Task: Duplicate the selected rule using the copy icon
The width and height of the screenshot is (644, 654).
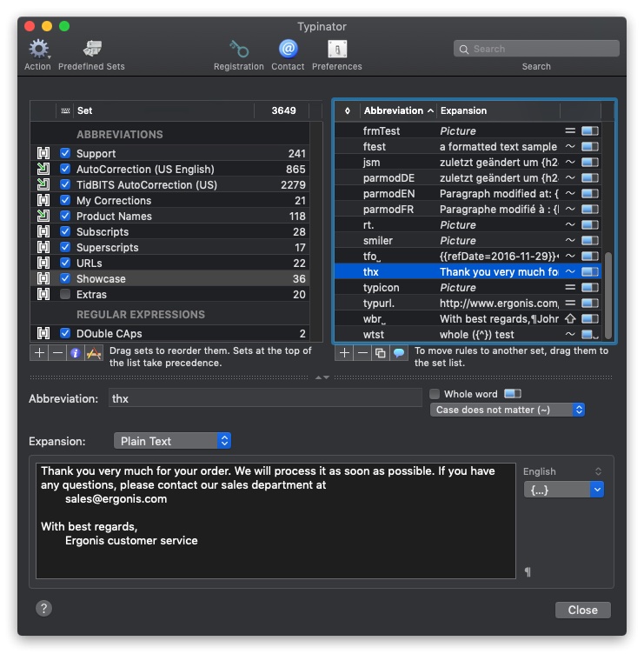Action: pyautogui.click(x=381, y=352)
